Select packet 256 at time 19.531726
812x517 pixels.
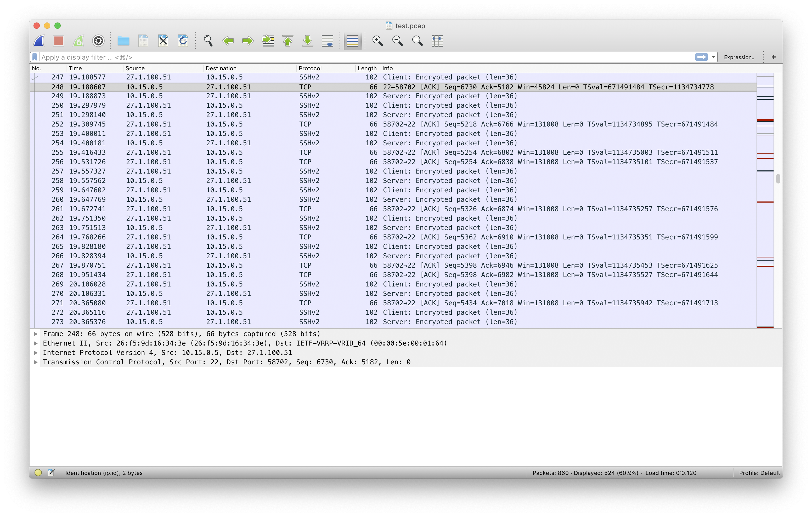point(393,162)
